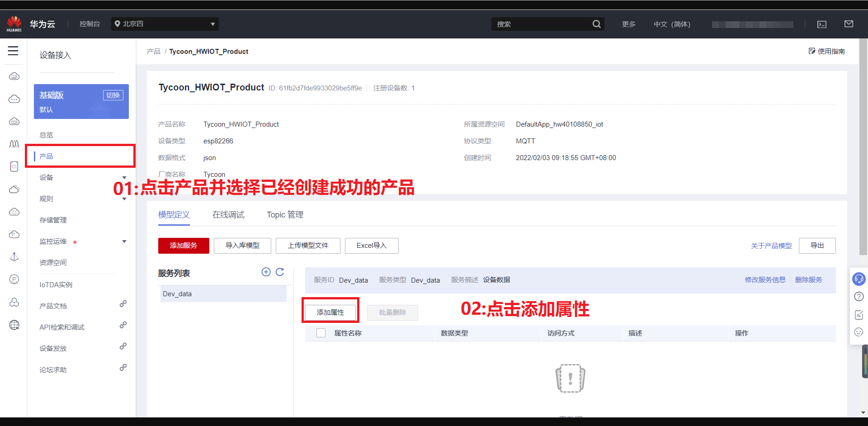868x426 pixels.
Task: Click the 产品 breadcrumb link
Action: [x=153, y=51]
